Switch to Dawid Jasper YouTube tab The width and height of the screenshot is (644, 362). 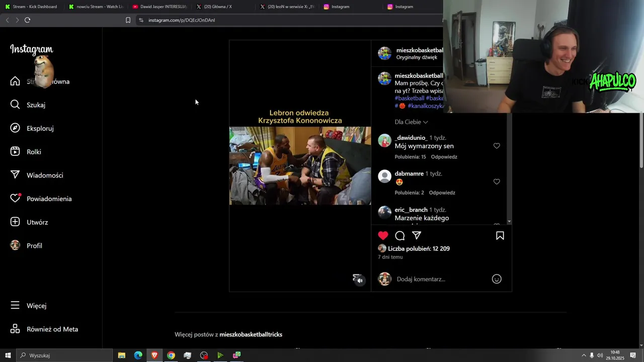point(159,7)
